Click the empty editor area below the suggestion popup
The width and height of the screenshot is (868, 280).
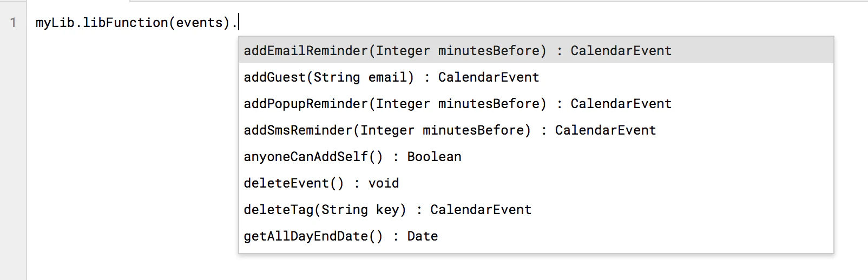pos(536,267)
